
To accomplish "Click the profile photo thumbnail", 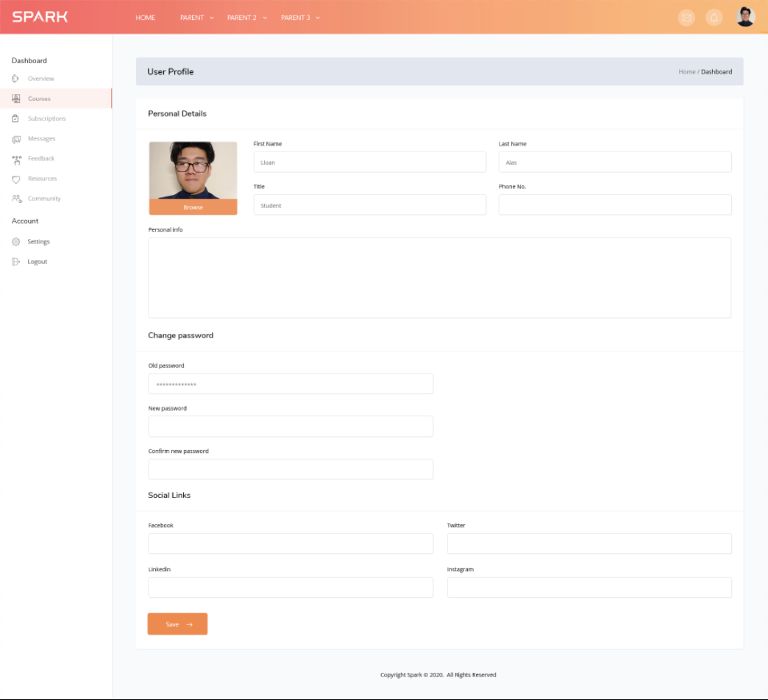I will pos(193,171).
